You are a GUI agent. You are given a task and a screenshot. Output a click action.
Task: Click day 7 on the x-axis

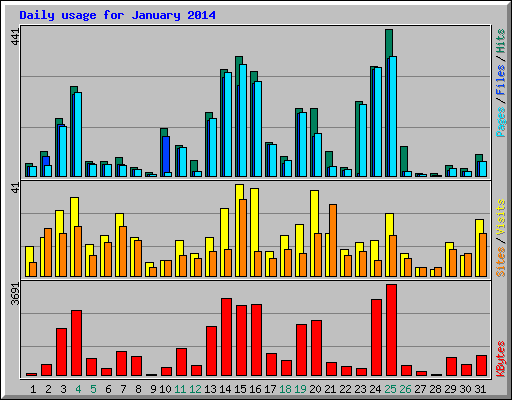point(123,389)
